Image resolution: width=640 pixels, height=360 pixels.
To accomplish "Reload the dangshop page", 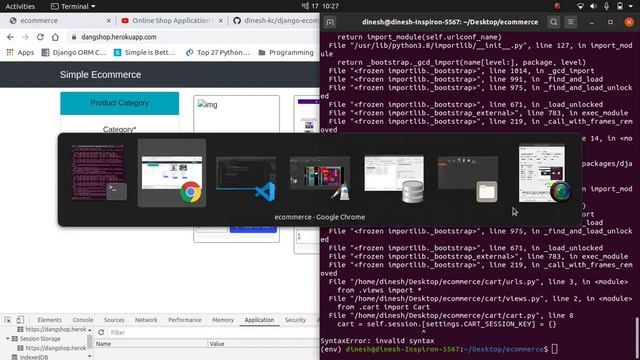I will 40,37.
